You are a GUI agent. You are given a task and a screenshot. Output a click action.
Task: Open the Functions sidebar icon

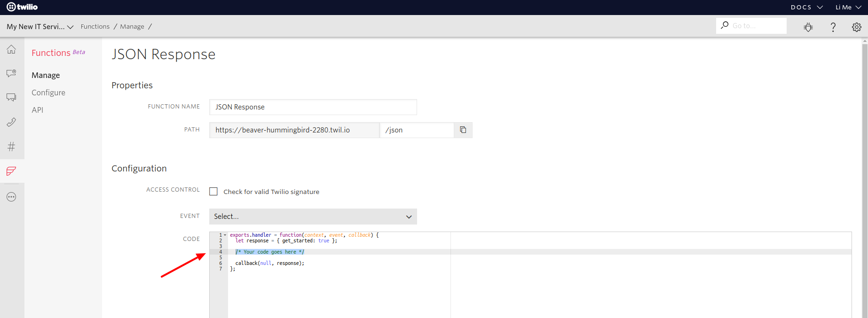11,171
